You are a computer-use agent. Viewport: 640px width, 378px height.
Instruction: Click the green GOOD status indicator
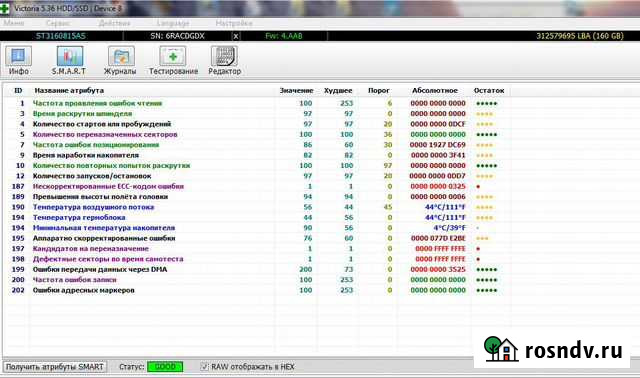165,367
